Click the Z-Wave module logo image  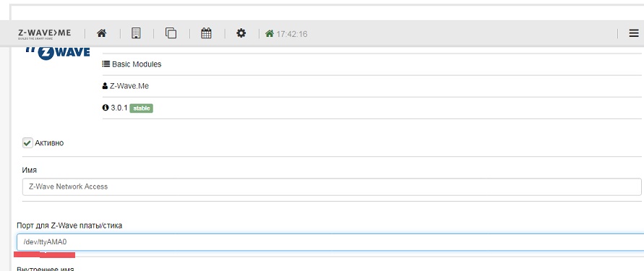point(58,53)
